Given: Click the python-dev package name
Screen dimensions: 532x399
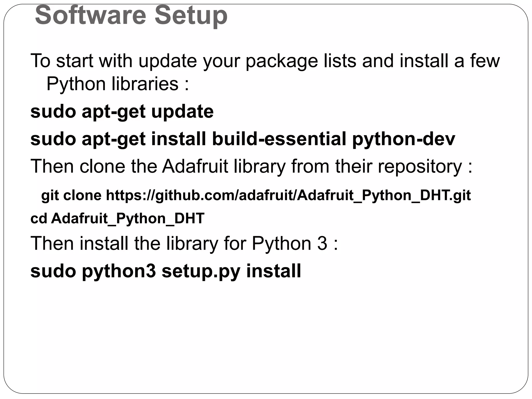Looking at the screenshot, I should 403,139.
